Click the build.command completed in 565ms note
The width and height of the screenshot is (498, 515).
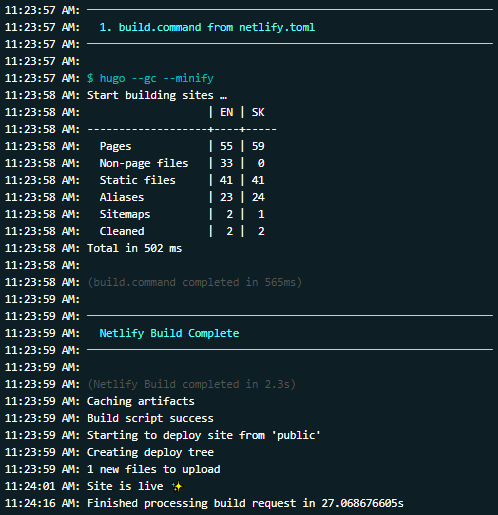point(195,282)
